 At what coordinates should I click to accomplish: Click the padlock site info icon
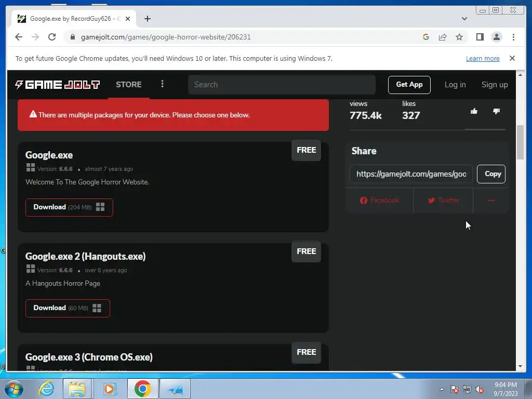tap(72, 37)
